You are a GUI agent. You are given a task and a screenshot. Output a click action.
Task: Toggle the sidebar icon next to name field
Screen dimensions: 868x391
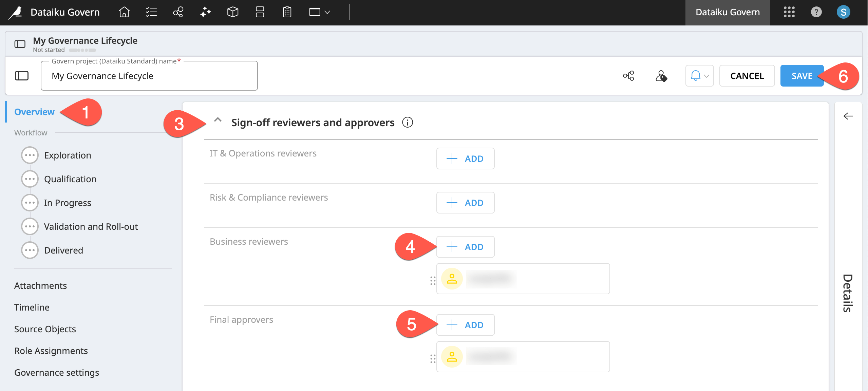(22, 76)
